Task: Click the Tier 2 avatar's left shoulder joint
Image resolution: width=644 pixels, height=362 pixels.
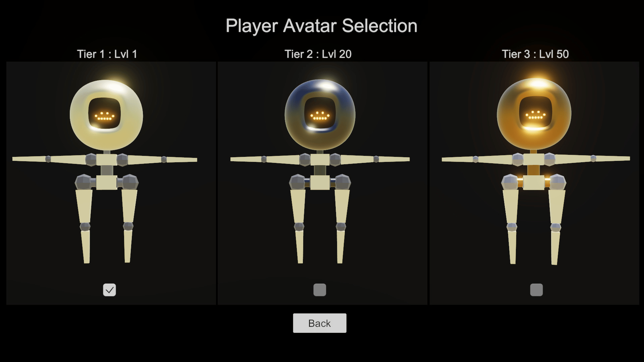Action: [305, 160]
